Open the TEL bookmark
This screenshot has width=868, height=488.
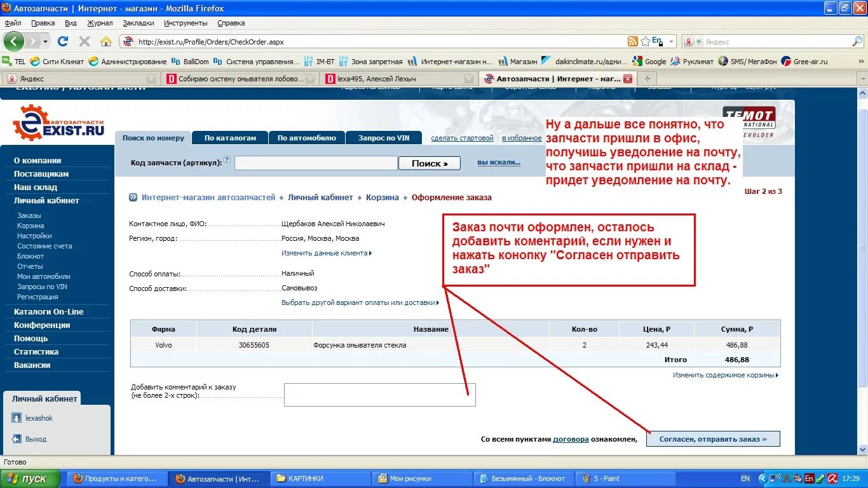click(14, 62)
